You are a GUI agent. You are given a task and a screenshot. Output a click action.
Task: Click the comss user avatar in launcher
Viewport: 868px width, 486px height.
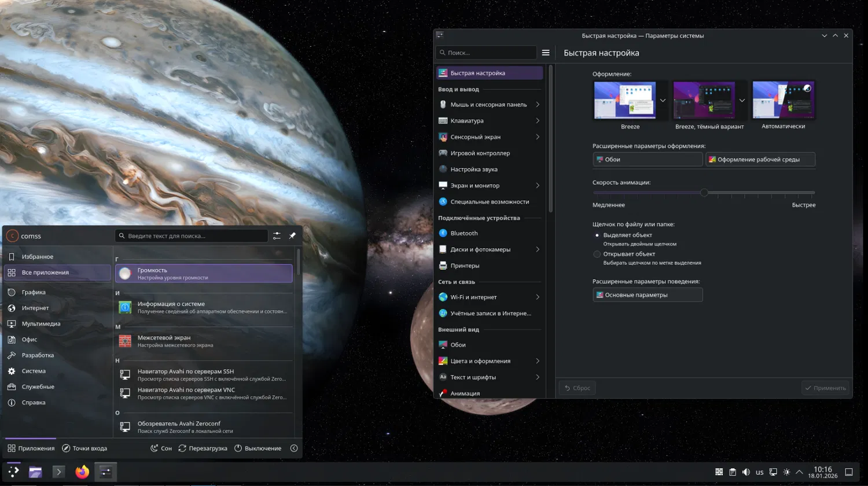pos(12,236)
